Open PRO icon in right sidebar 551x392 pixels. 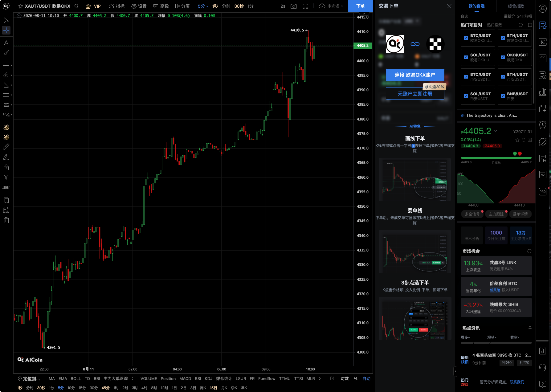pyautogui.click(x=543, y=192)
